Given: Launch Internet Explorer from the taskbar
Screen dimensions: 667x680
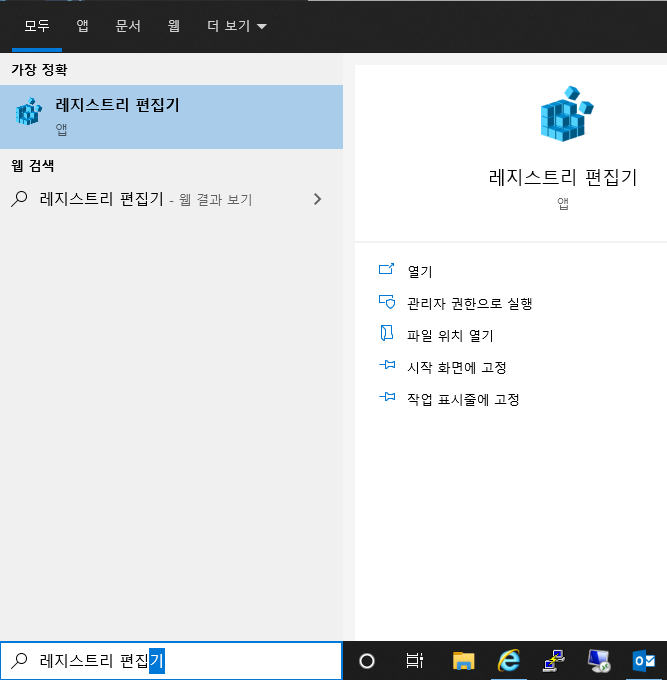Looking at the screenshot, I should pyautogui.click(x=509, y=660).
